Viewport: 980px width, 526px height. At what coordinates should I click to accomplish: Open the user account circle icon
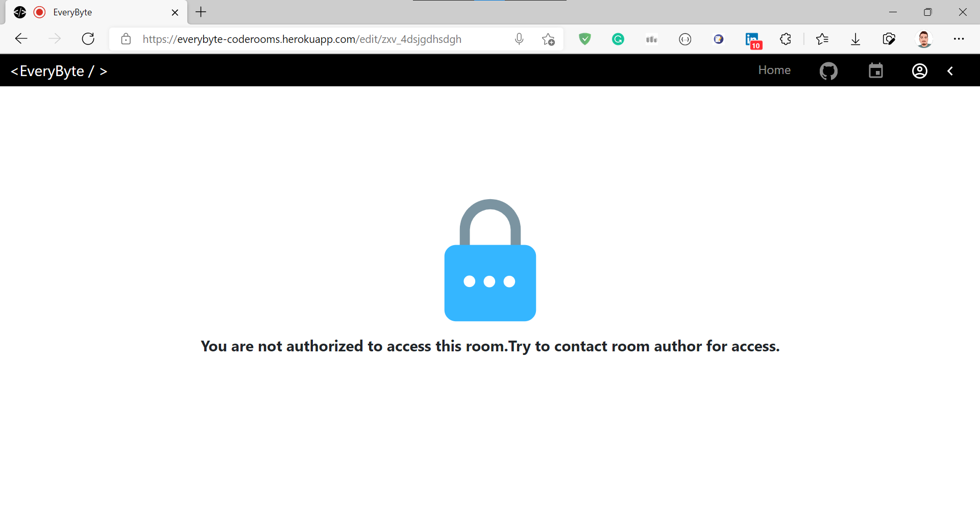tap(920, 71)
